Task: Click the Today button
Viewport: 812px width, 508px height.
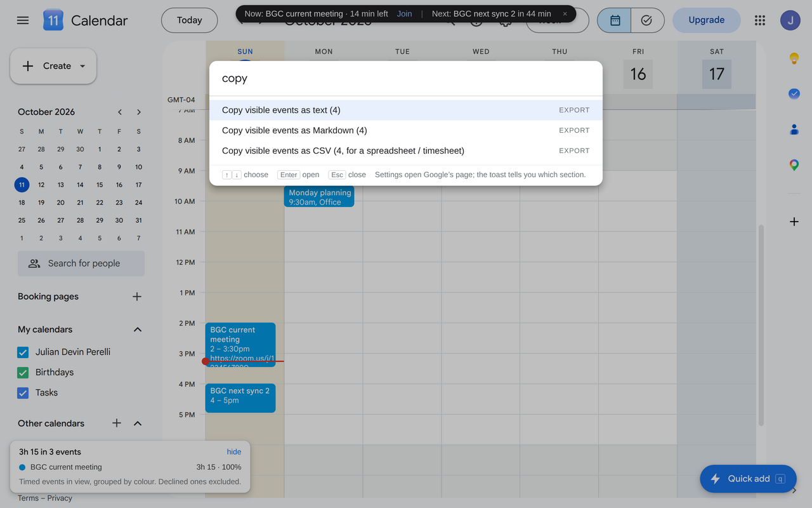Action: [x=189, y=20]
